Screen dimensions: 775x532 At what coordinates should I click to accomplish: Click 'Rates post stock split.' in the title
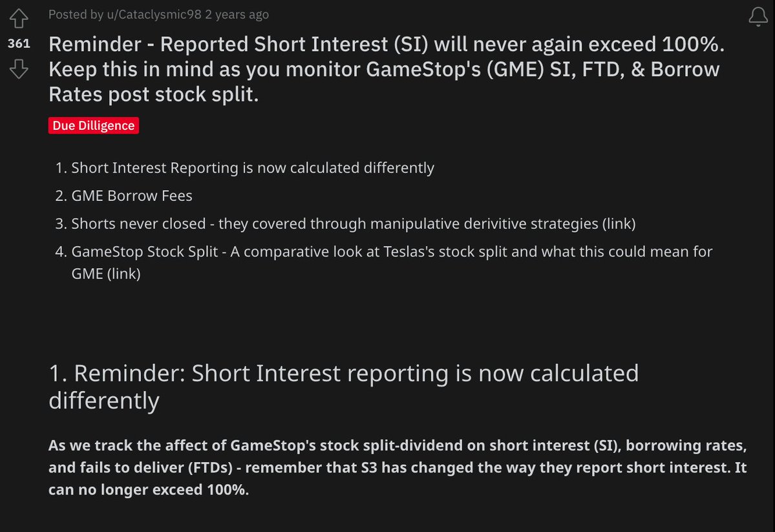154,93
